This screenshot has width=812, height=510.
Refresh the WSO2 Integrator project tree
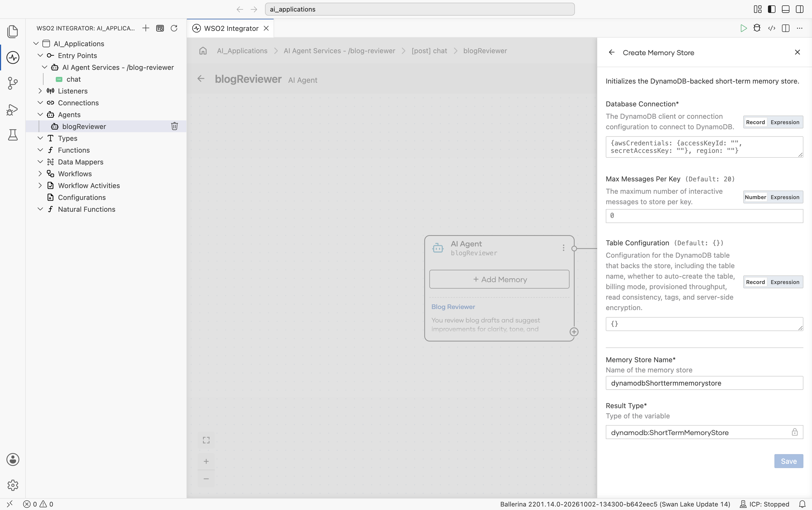point(174,28)
